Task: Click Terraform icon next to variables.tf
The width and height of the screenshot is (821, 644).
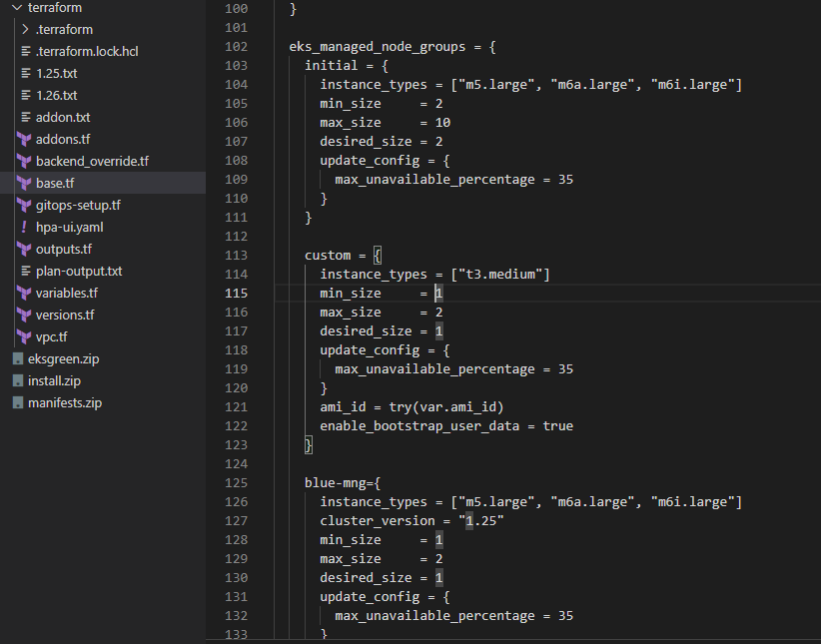Action: [x=24, y=294]
